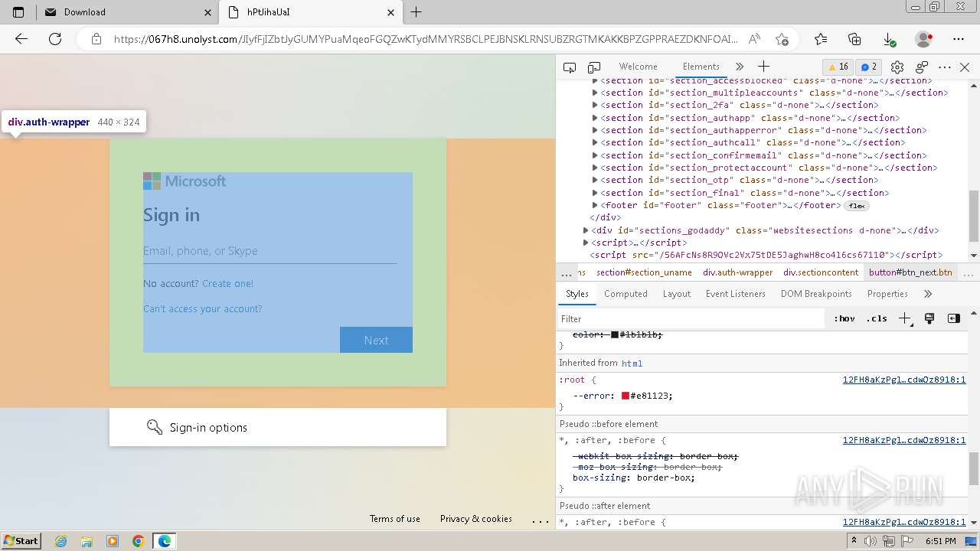Viewport: 980px width, 551px height.
Task: Select button#btn_next.btn breadcrumb
Action: (910, 272)
